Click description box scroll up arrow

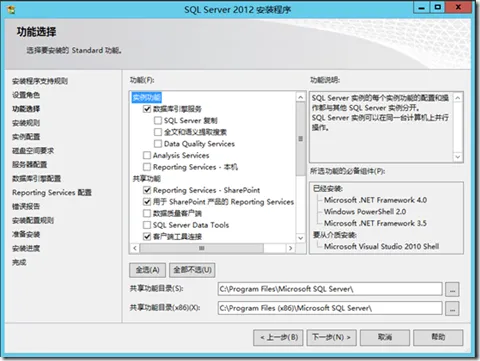tap(458, 98)
